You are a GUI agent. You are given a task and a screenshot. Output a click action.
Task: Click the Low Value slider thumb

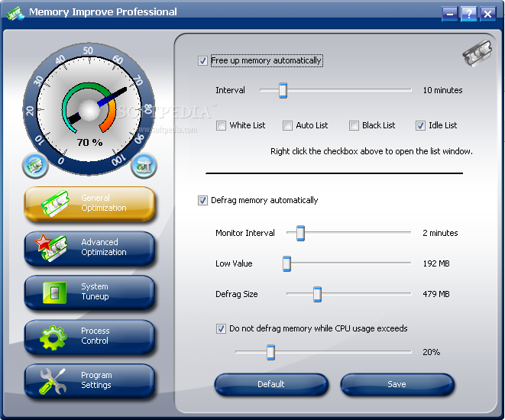coord(286,263)
